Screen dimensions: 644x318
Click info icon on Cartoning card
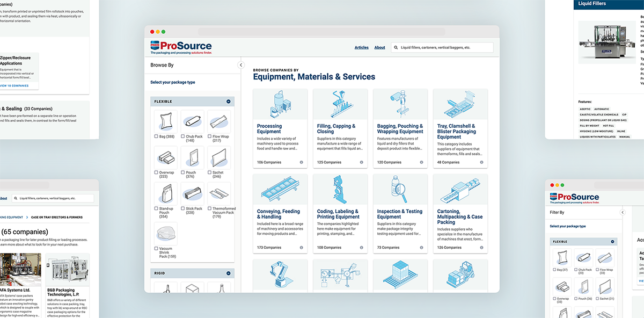point(481,248)
